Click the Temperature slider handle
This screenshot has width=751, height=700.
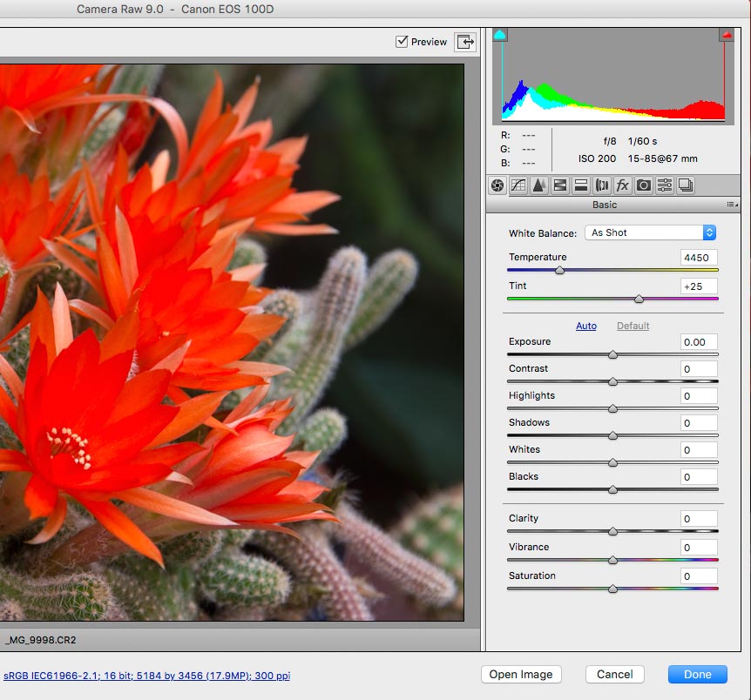click(559, 271)
